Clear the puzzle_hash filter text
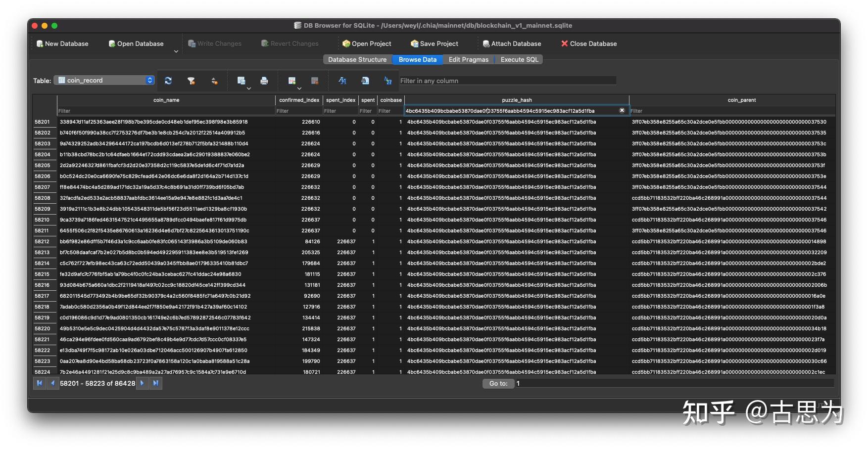868x449 pixels. coord(622,110)
